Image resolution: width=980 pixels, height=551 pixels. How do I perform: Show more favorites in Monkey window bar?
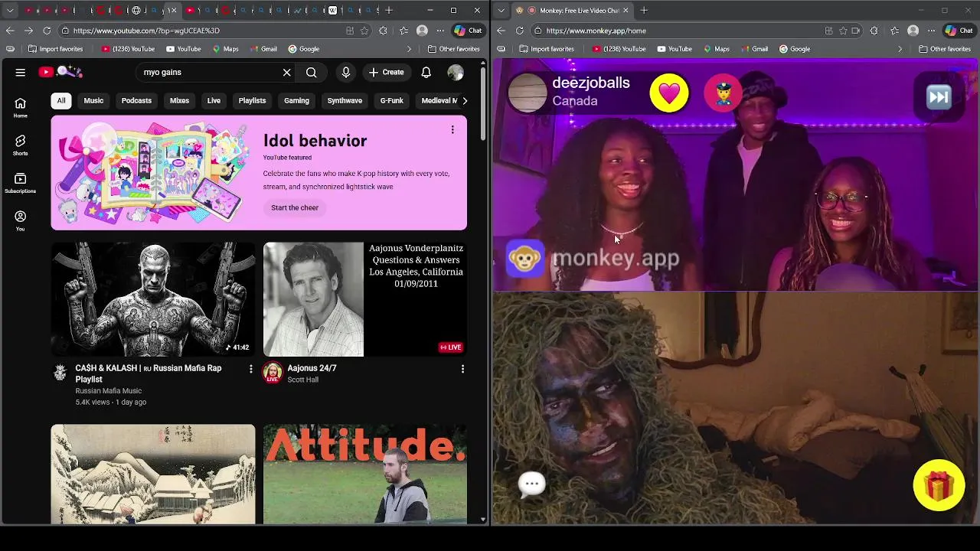point(900,49)
